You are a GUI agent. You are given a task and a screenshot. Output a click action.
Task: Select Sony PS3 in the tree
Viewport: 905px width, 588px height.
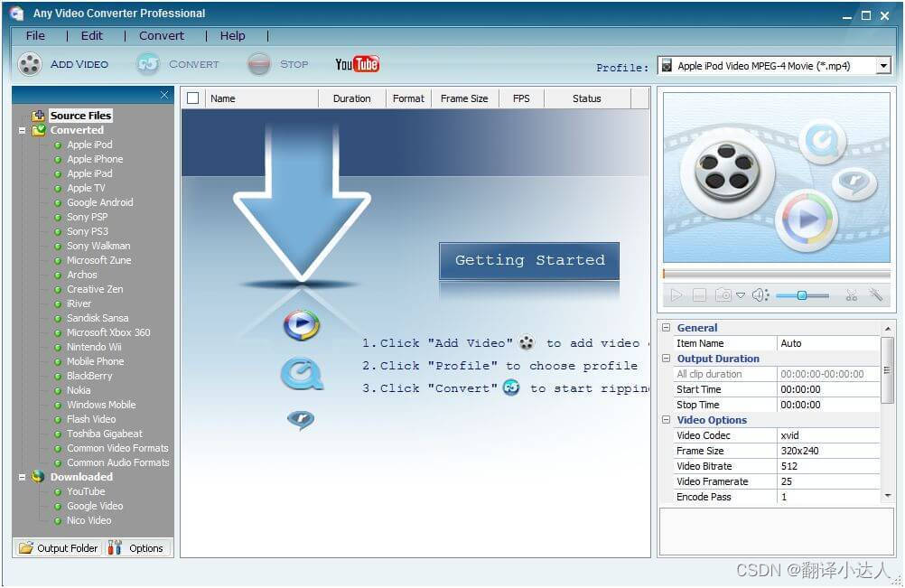[87, 231]
